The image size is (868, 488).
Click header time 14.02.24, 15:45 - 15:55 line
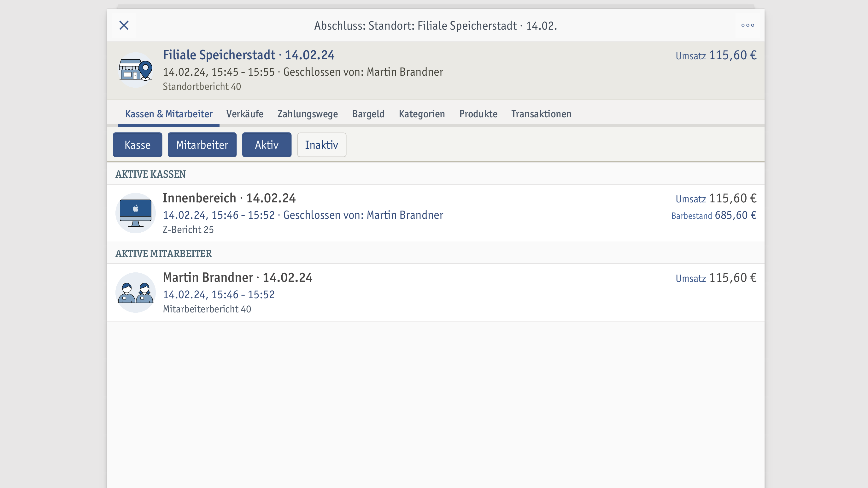(x=303, y=72)
